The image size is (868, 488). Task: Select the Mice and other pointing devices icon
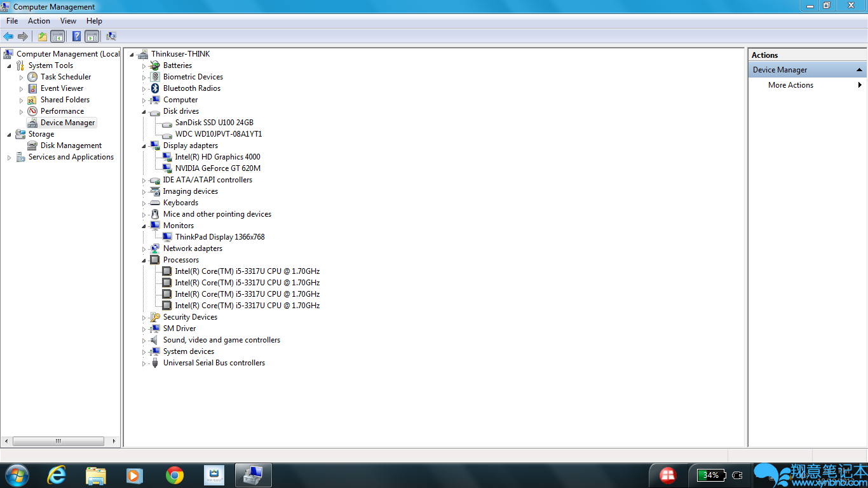(x=155, y=214)
